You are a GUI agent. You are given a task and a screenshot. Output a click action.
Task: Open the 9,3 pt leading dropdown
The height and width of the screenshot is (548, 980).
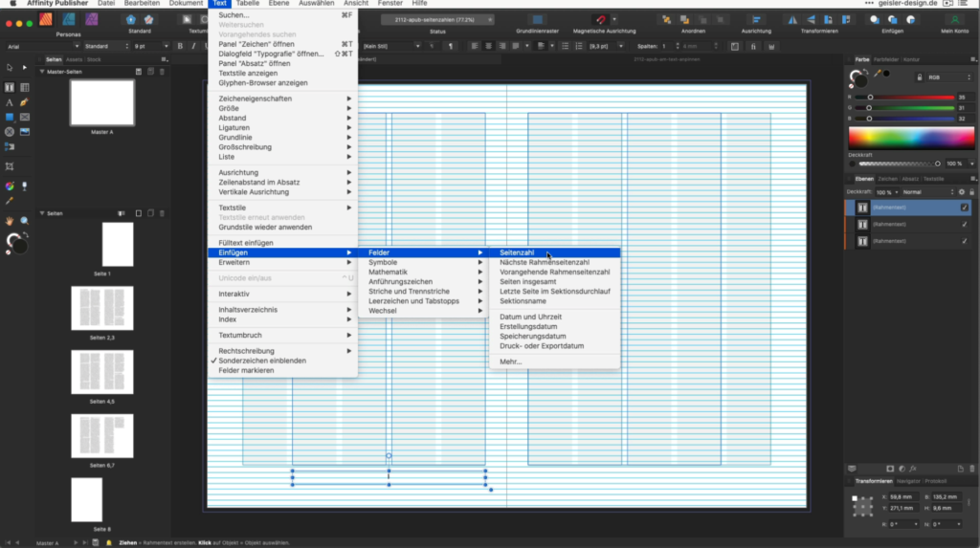pyautogui.click(x=606, y=46)
